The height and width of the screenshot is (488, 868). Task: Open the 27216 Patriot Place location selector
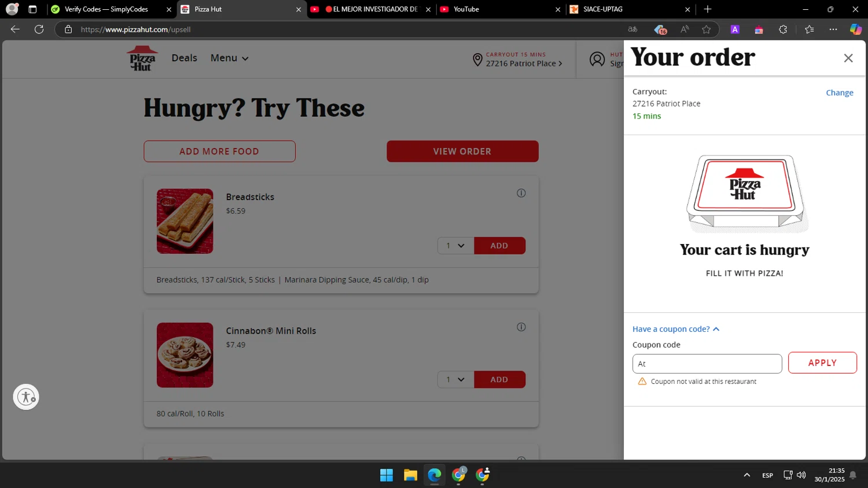tap(524, 64)
